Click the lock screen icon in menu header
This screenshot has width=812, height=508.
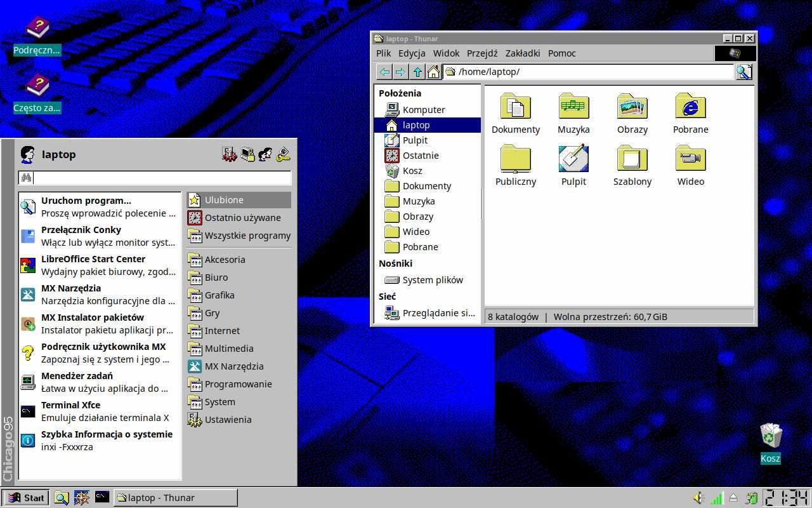click(247, 154)
